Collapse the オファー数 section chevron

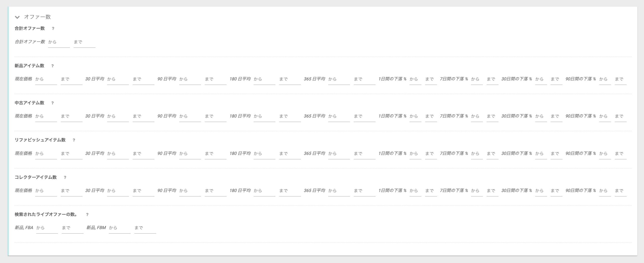coord(17,17)
